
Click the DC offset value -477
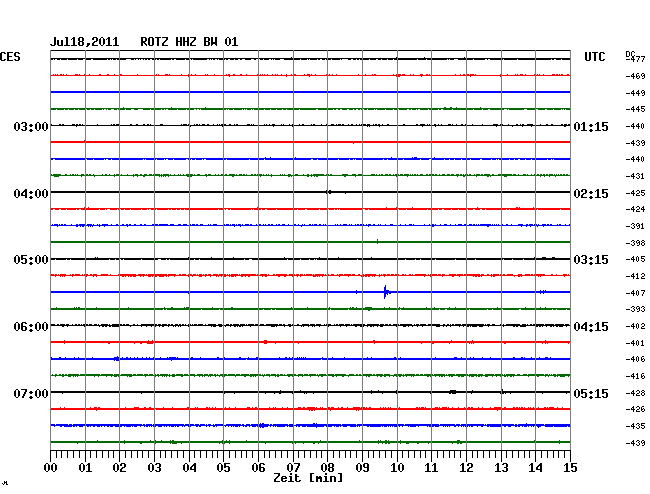point(635,59)
